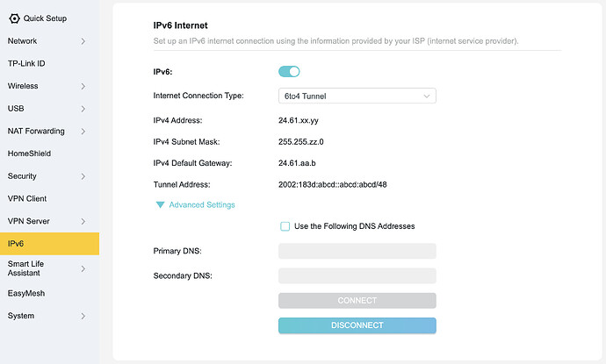Click the Primary DNS input field
The image size is (606, 364).
pos(357,251)
